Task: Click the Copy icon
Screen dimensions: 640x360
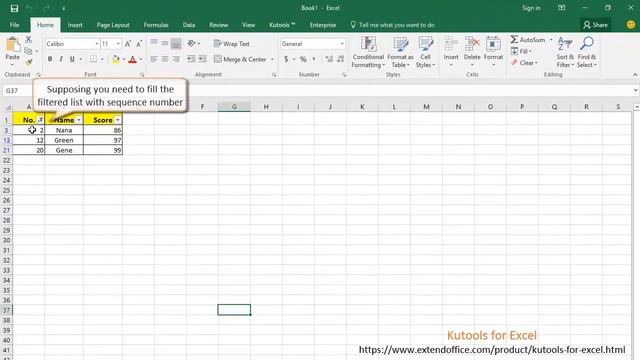Action: [28, 51]
